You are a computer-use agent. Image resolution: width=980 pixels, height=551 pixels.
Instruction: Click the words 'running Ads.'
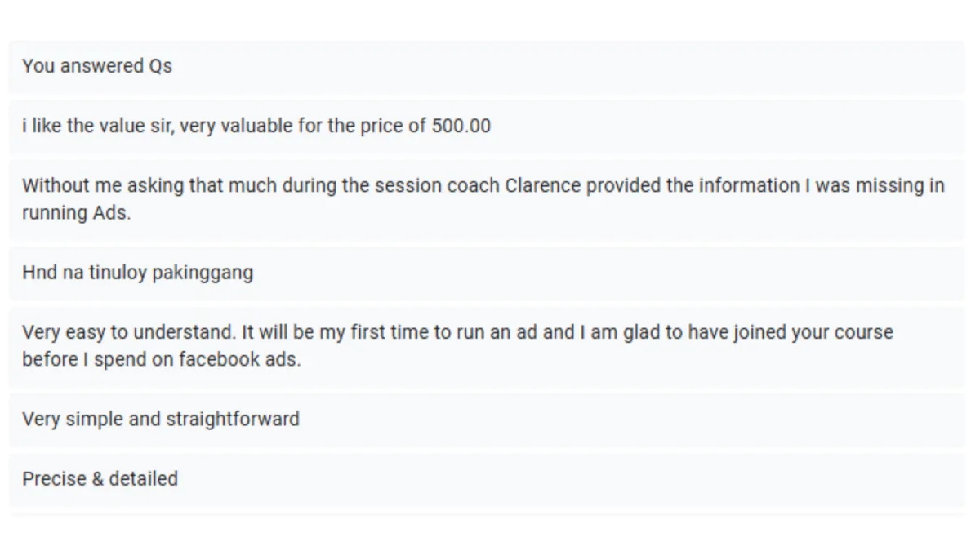coord(76,213)
